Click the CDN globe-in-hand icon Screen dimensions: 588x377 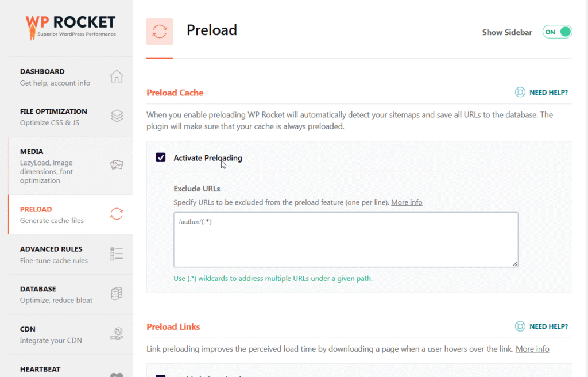pos(117,334)
